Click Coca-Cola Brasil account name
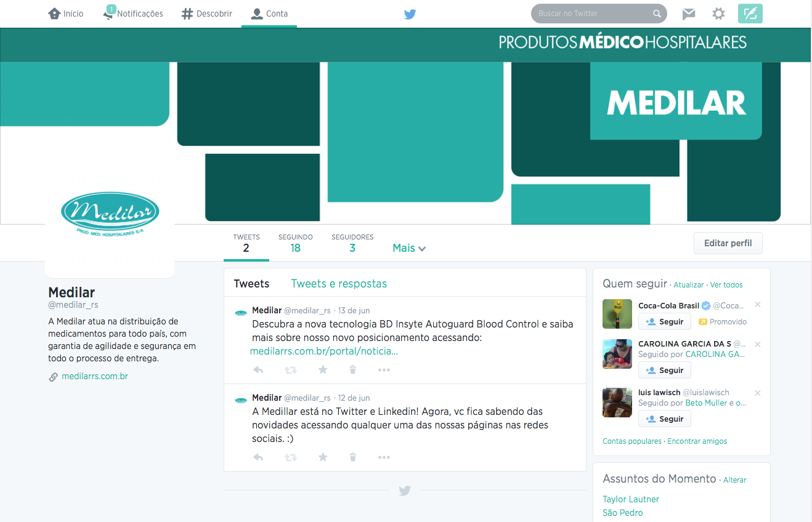Screen dimensions: 812x522 pyautogui.click(x=668, y=305)
